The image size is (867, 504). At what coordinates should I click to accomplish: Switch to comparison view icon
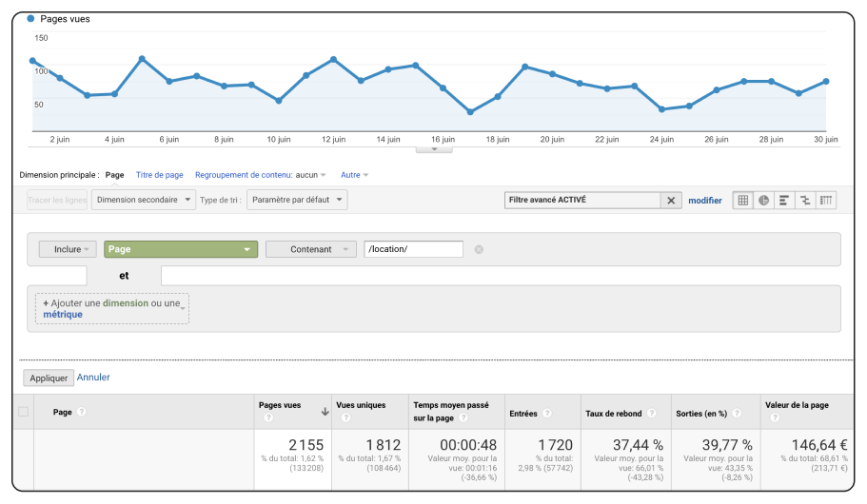click(x=805, y=200)
